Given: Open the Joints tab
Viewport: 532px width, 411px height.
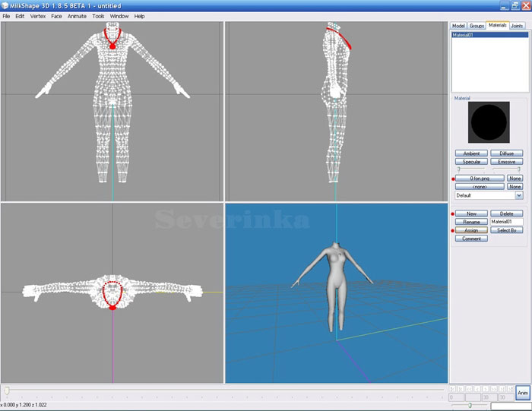Looking at the screenshot, I should pos(517,26).
